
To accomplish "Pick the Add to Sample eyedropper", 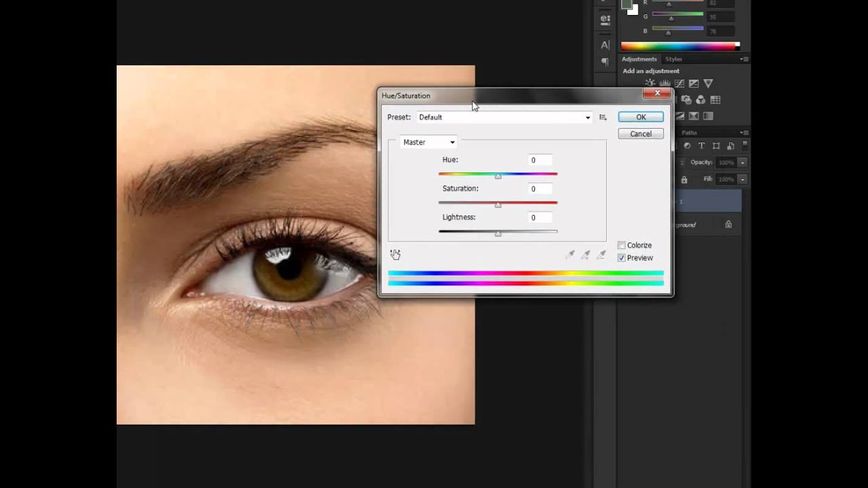I will [x=585, y=255].
